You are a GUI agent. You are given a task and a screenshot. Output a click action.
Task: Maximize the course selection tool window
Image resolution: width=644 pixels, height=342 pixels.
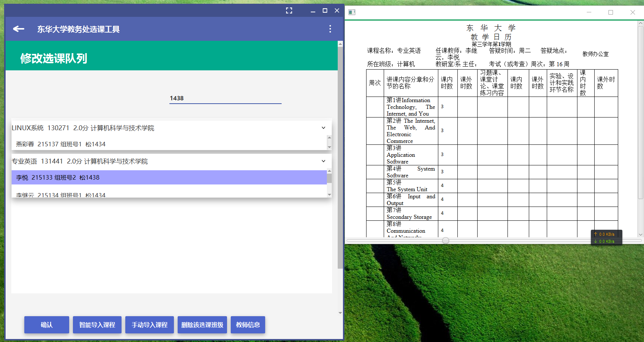325,10
